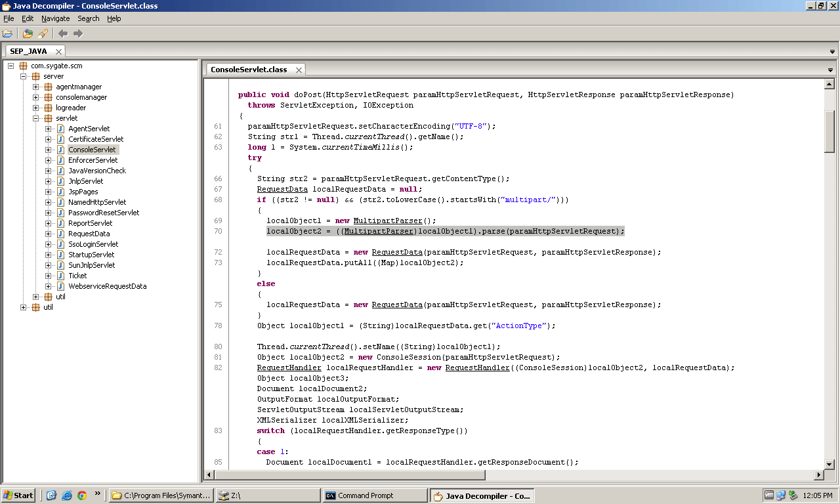Image resolution: width=840 pixels, height=504 pixels.
Task: Collapse the com.sygate.scm root node
Action: pyautogui.click(x=11, y=66)
